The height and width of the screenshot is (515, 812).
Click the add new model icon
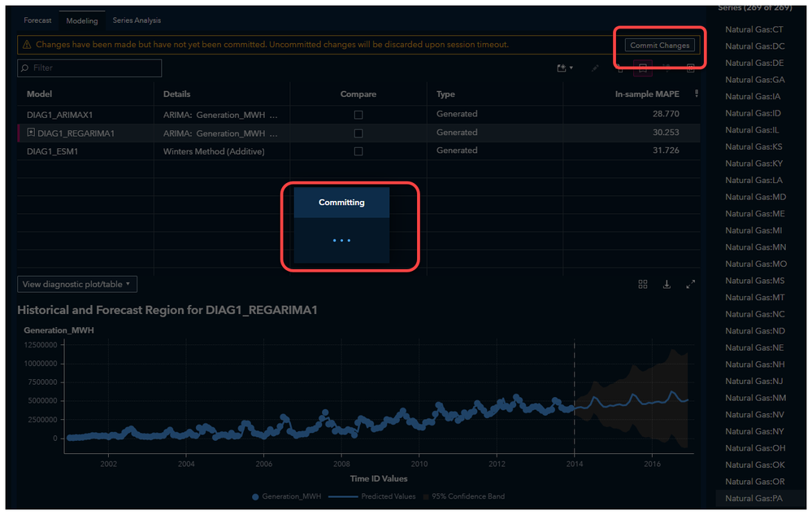(x=562, y=68)
